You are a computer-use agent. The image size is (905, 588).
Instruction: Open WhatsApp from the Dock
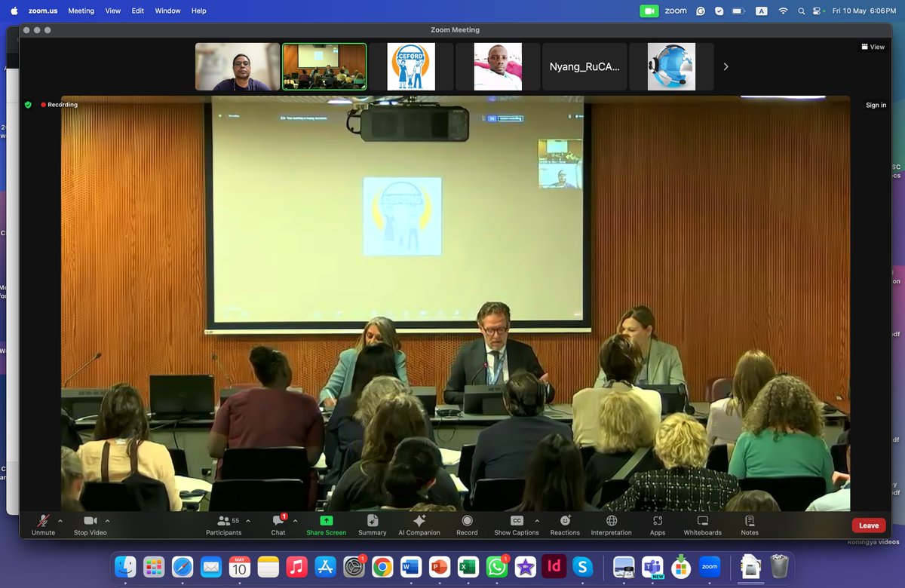[x=497, y=567]
